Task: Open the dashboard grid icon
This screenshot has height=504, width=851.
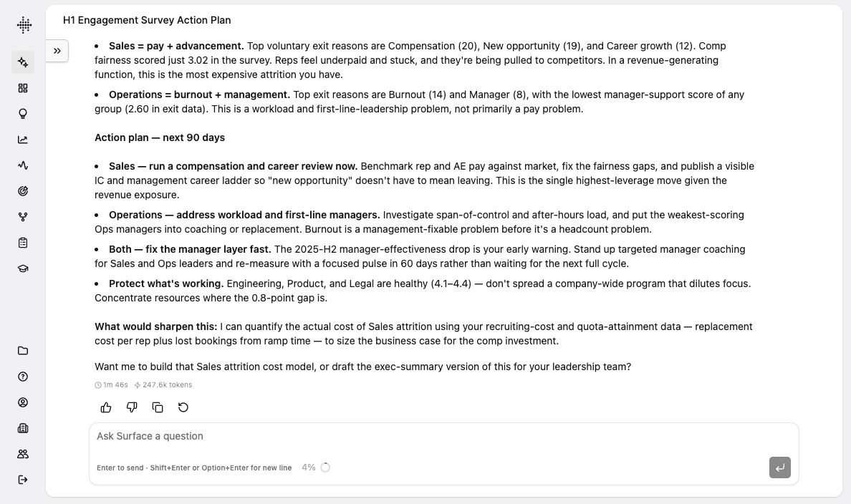Action: (23, 88)
